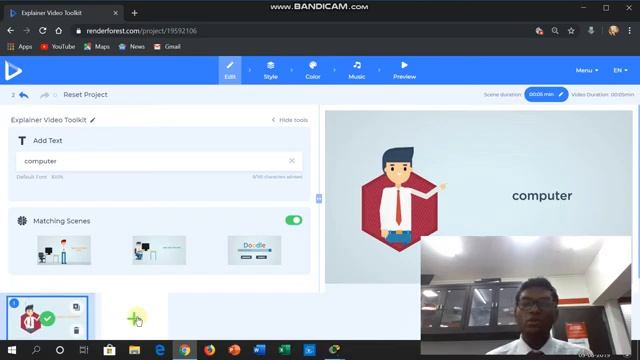This screenshot has height=360, width=640.
Task: Click the Renderforest logo
Action: pyautogui.click(x=13, y=70)
